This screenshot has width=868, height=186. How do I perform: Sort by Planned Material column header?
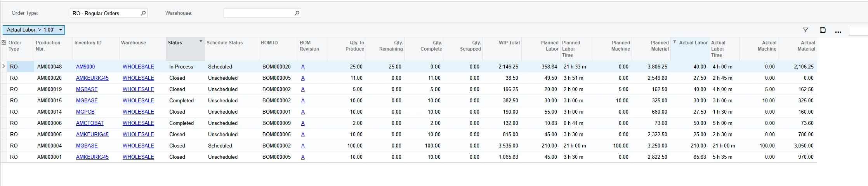[651, 49]
